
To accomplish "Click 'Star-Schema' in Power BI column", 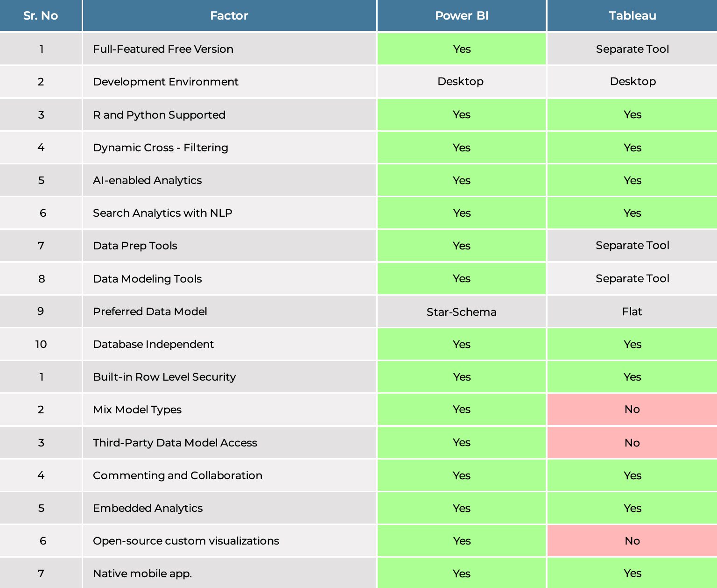I will click(x=462, y=312).
